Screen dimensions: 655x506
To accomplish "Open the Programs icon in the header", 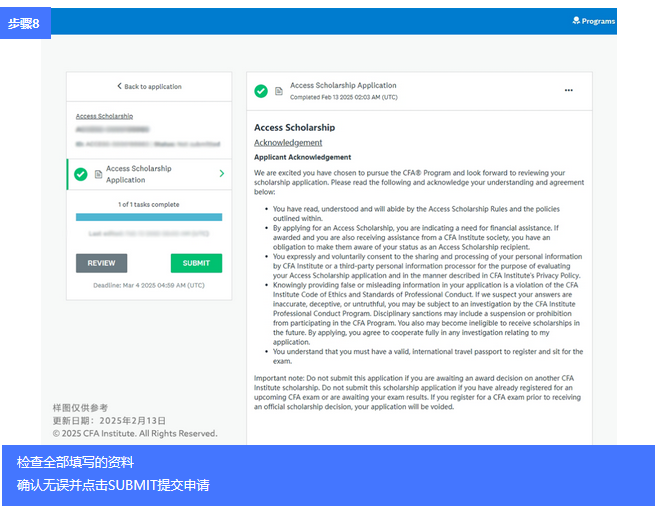I will pyautogui.click(x=576, y=20).
